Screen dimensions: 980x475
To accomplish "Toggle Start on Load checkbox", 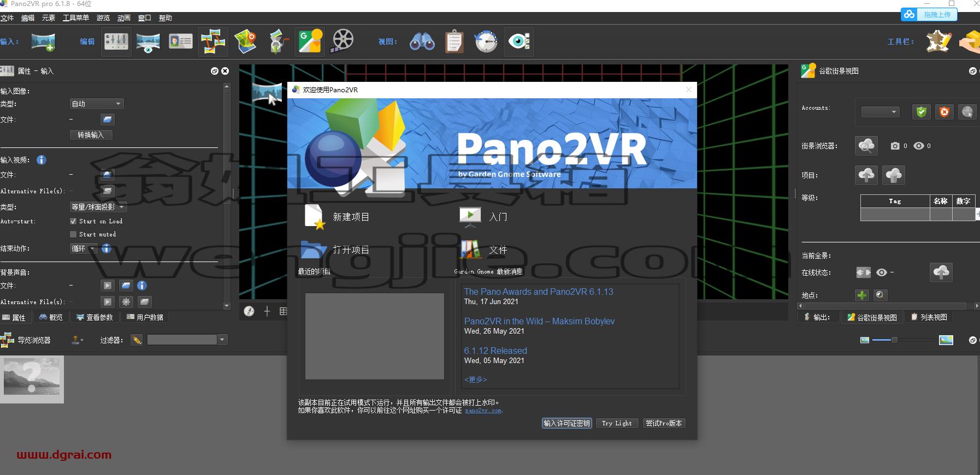I will click(x=73, y=221).
